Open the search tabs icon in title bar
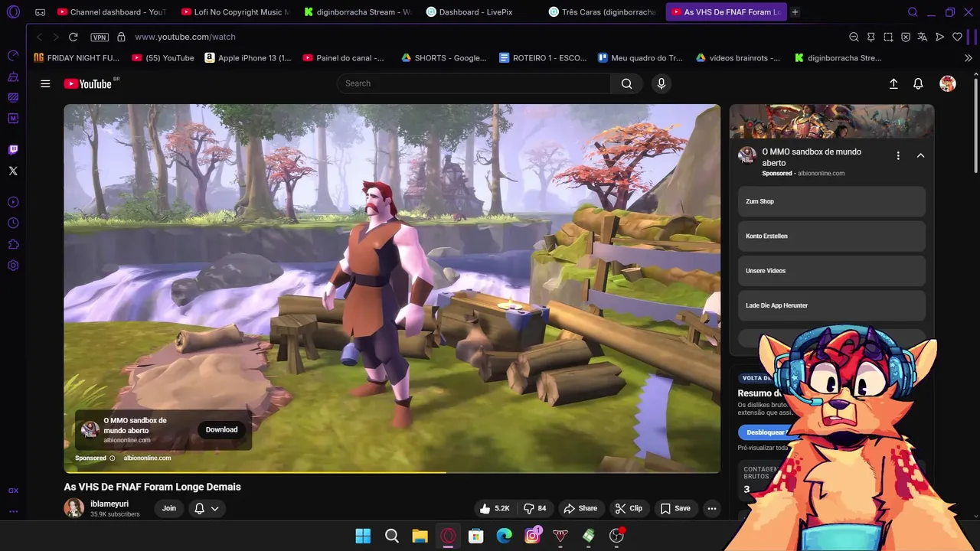Screen dimensions: 980x551 click(x=913, y=12)
